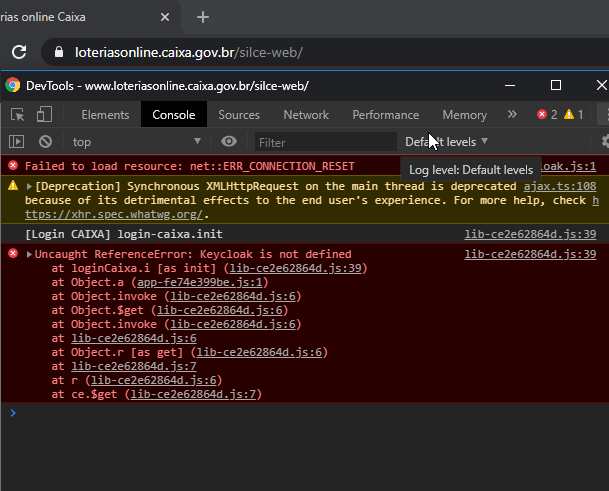The height and width of the screenshot is (491, 609).
Task: Click the warning triangle beside Deprecation message
Action: [x=13, y=186]
